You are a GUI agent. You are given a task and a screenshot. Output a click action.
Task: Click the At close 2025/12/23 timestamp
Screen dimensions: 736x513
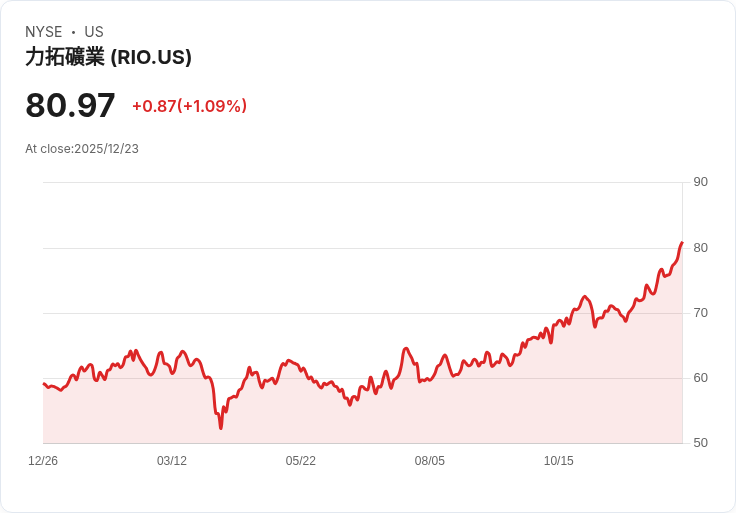click(82, 149)
